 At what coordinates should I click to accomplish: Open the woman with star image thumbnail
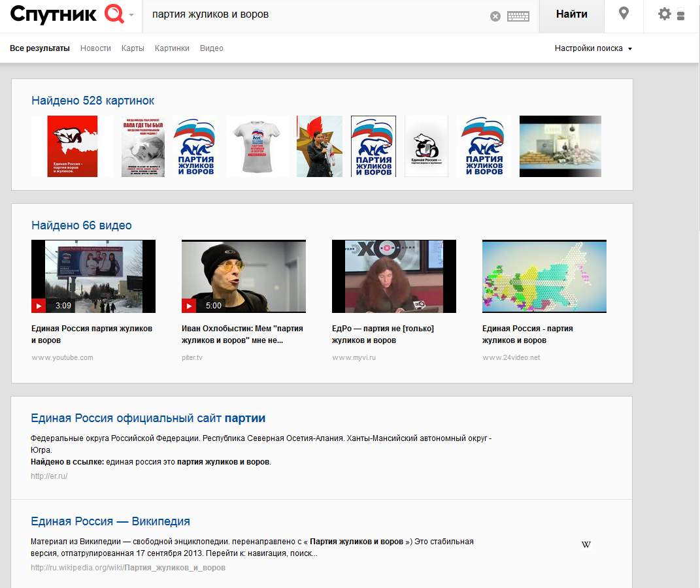[x=320, y=146]
